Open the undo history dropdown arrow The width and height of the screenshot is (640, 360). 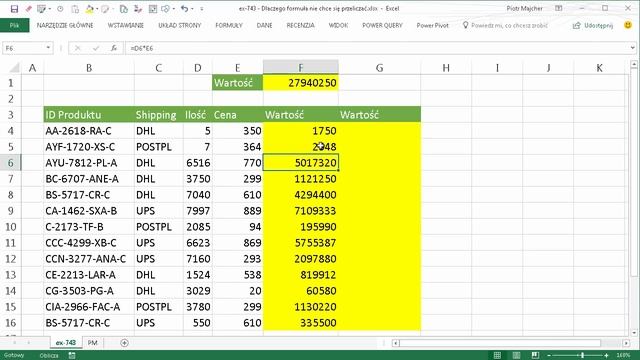[192, 9]
